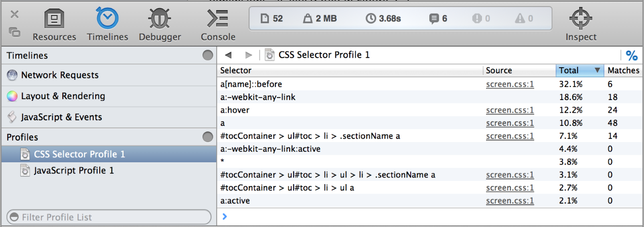Select Network Requests timeline
644x227 pixels.
tap(60, 75)
